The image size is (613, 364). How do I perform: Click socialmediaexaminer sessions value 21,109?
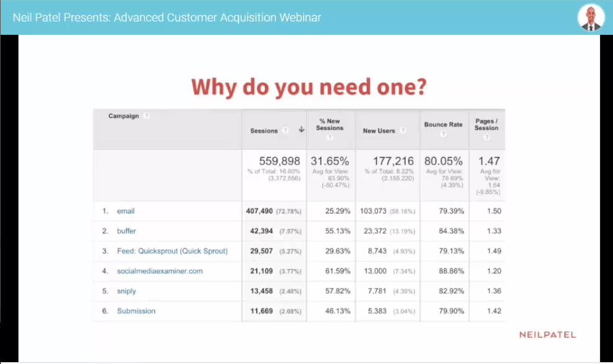pos(261,271)
